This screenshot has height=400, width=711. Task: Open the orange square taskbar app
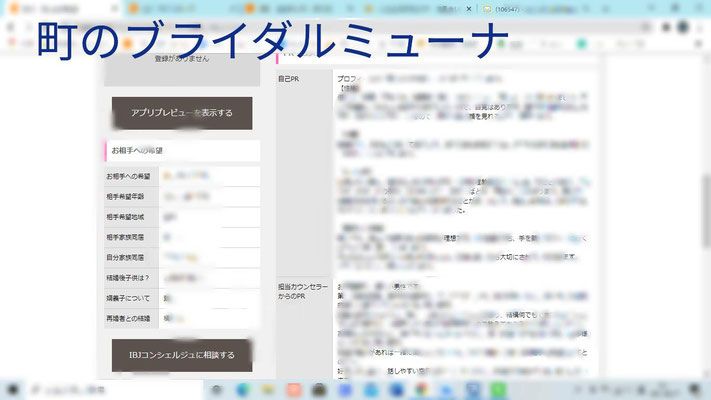(294, 390)
